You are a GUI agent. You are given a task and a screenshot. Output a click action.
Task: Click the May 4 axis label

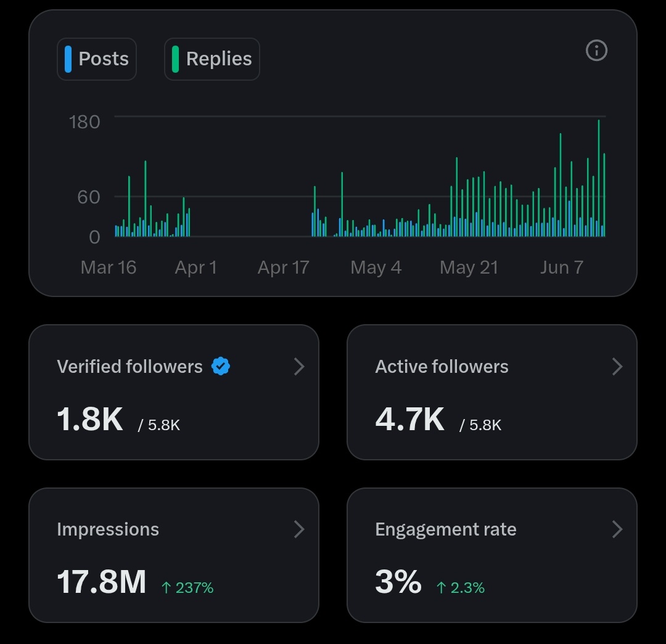tap(376, 267)
